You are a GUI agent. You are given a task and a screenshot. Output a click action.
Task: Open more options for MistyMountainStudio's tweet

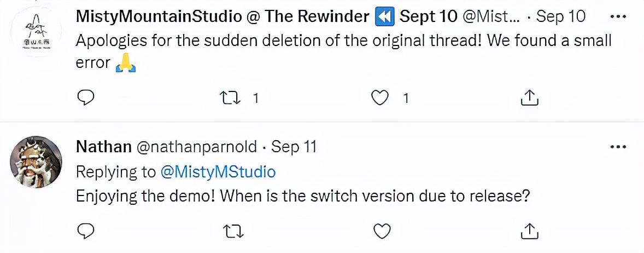(618, 16)
